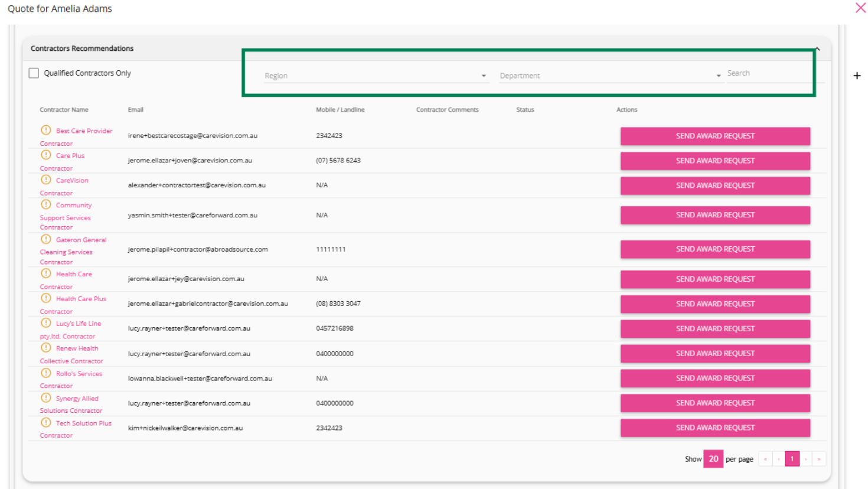Go to pagination page 1

pos(792,459)
